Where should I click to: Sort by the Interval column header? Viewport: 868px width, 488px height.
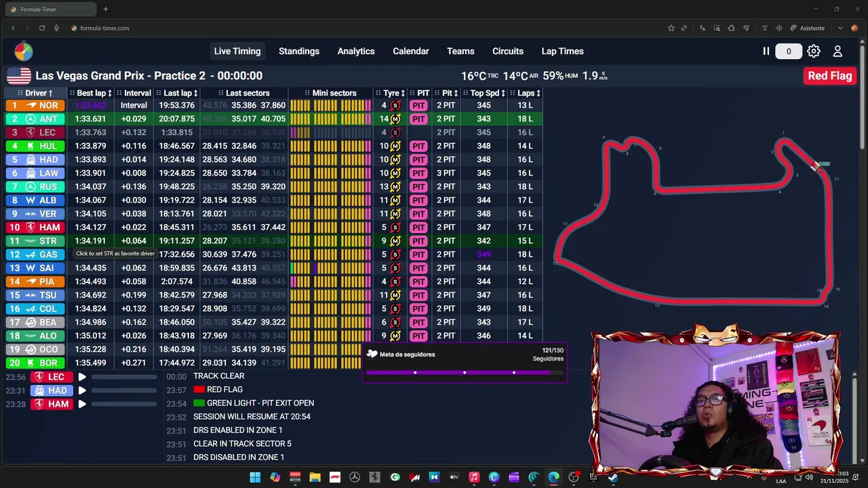pyautogui.click(x=134, y=93)
